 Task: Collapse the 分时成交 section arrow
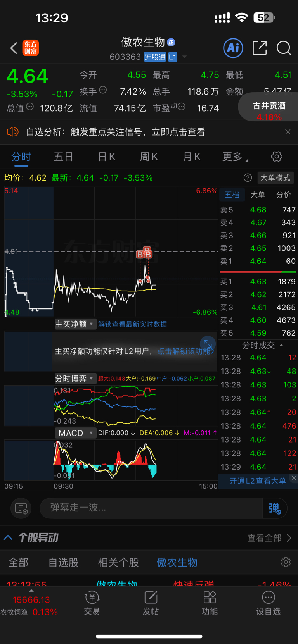281,345
